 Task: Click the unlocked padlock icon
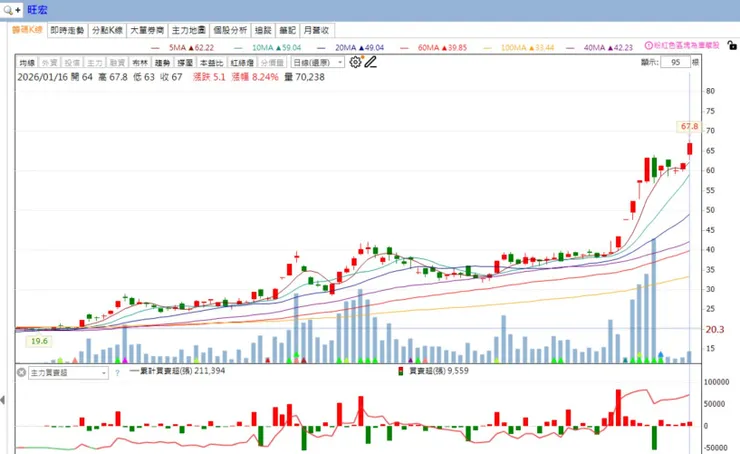click(x=732, y=45)
